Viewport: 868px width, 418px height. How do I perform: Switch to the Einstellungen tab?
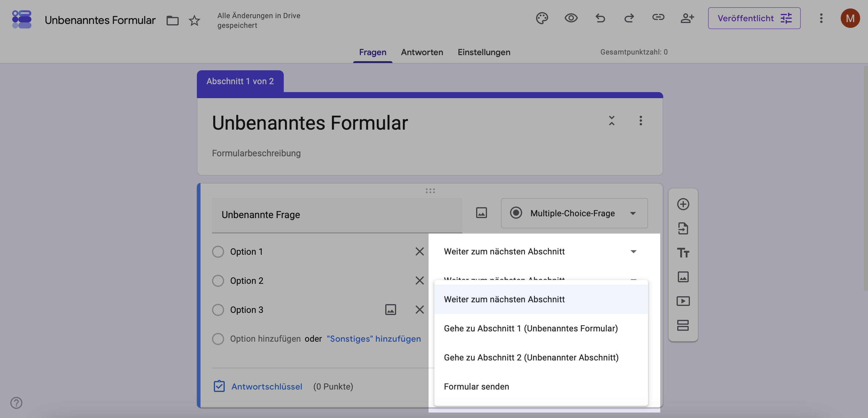click(x=484, y=52)
